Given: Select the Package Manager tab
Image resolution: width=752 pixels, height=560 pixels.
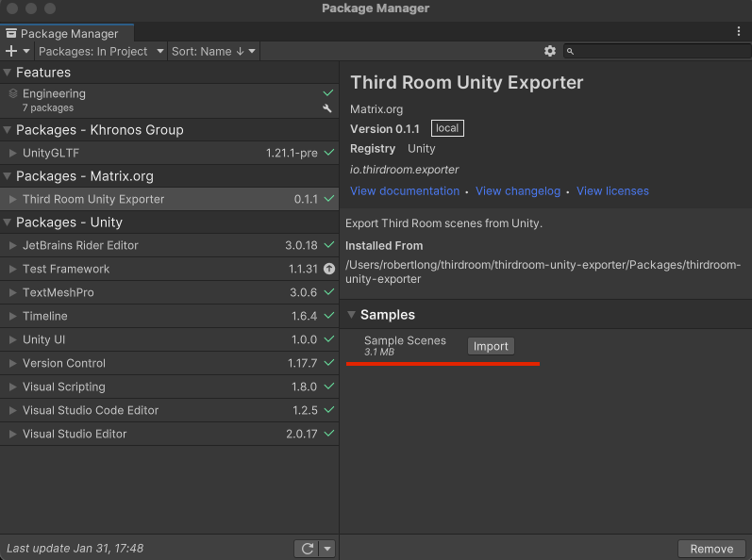Looking at the screenshot, I should coord(62,33).
